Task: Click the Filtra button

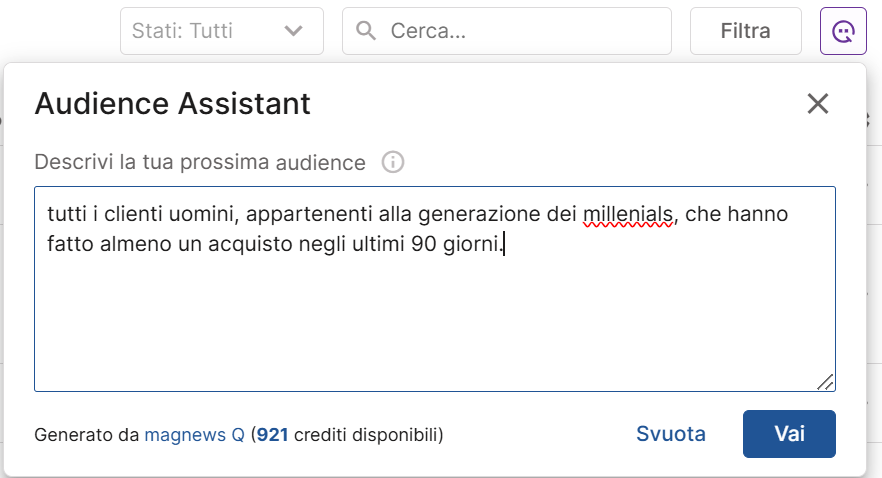Action: point(745,31)
